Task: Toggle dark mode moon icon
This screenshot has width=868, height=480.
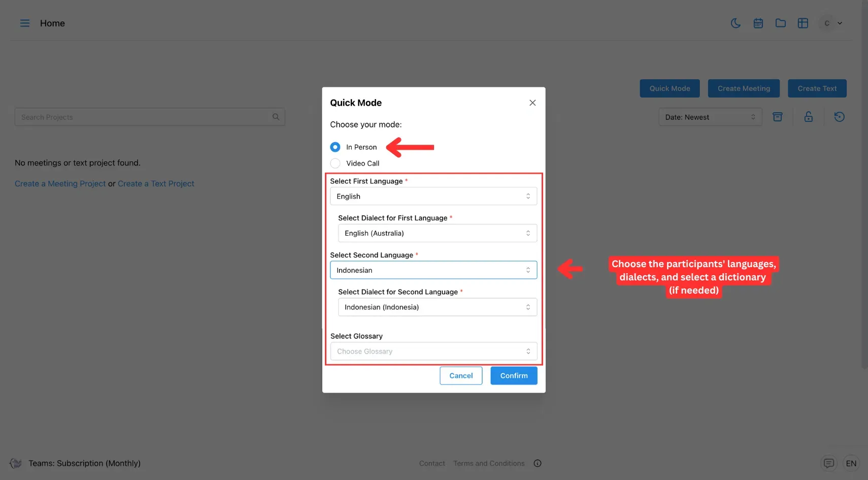Action: (x=736, y=23)
